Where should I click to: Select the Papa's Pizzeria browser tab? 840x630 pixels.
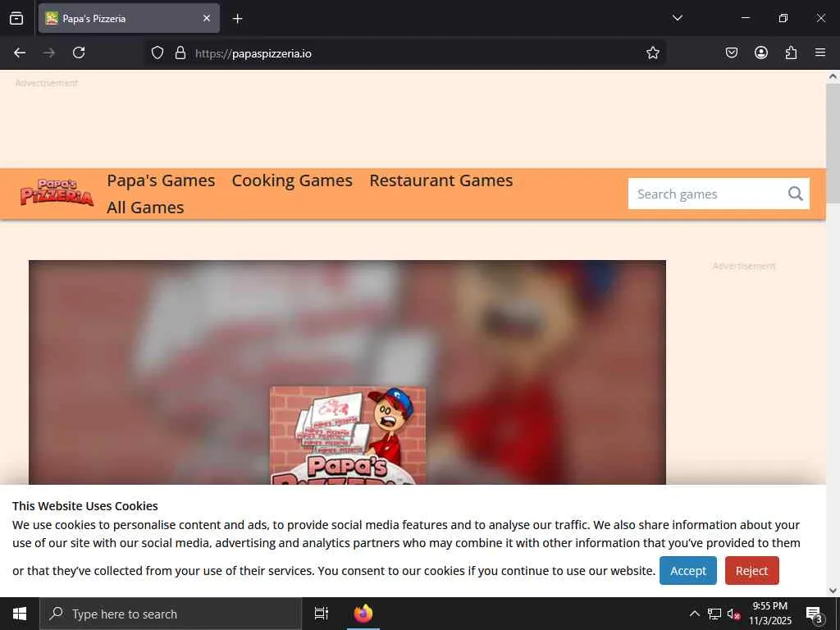129,18
